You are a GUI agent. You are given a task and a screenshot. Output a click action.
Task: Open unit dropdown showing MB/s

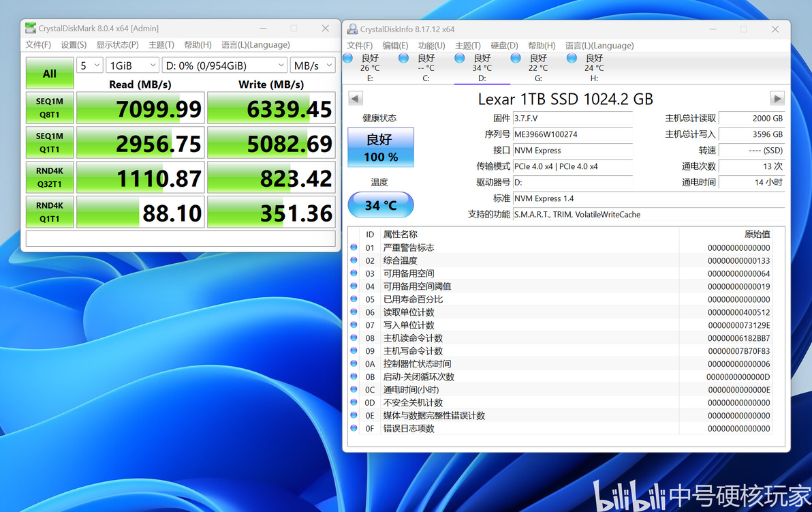pyautogui.click(x=312, y=66)
